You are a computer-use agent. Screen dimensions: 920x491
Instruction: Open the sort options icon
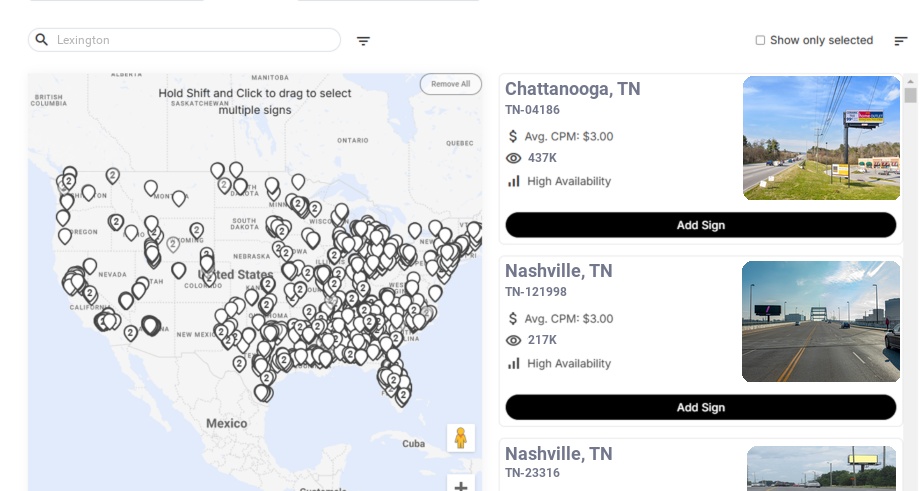point(900,41)
